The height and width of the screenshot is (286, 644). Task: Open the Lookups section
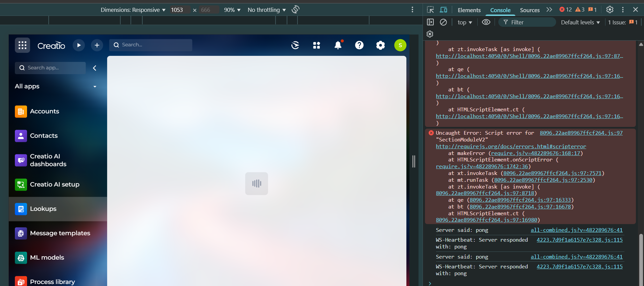pyautogui.click(x=58, y=209)
